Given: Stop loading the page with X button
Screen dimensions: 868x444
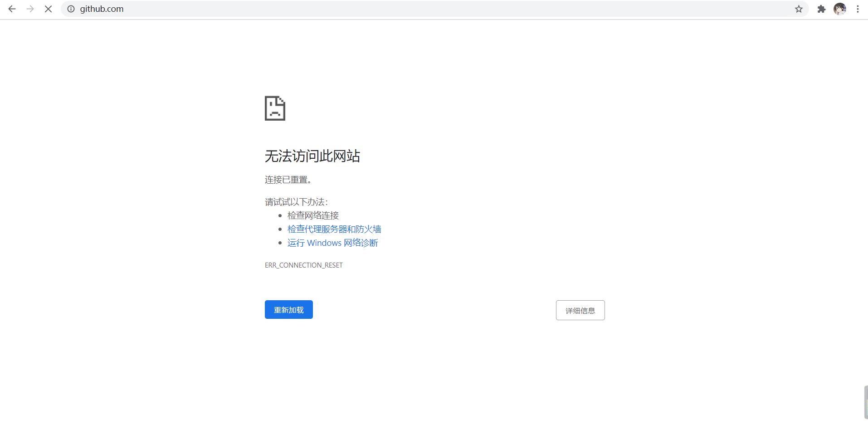Looking at the screenshot, I should coord(48,9).
